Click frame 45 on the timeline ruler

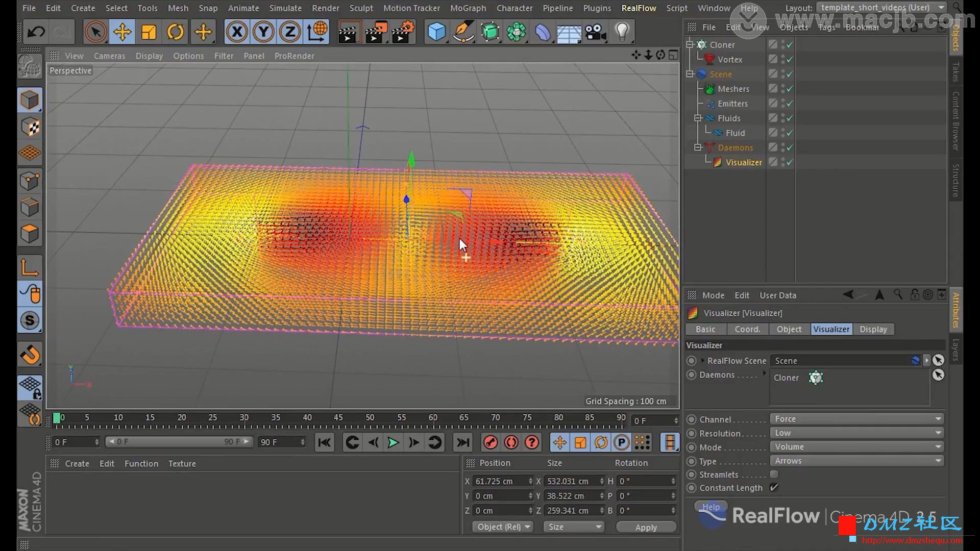pos(338,418)
